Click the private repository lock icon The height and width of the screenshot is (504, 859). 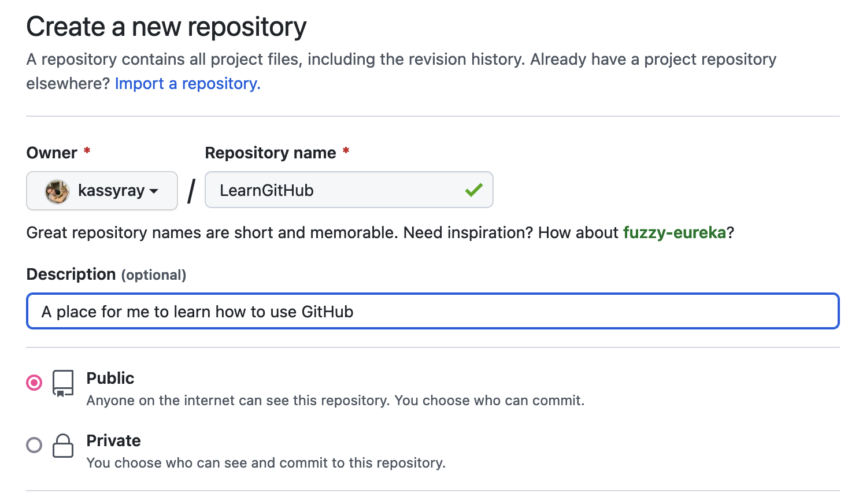coord(63,446)
